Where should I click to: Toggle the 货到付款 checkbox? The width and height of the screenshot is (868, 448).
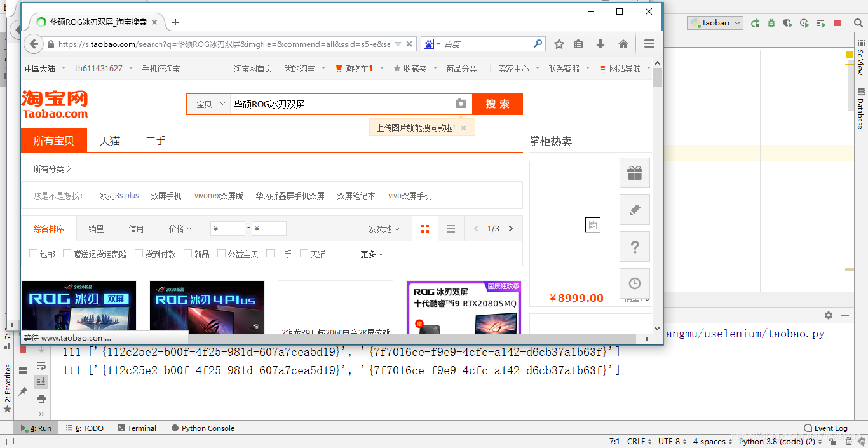139,254
